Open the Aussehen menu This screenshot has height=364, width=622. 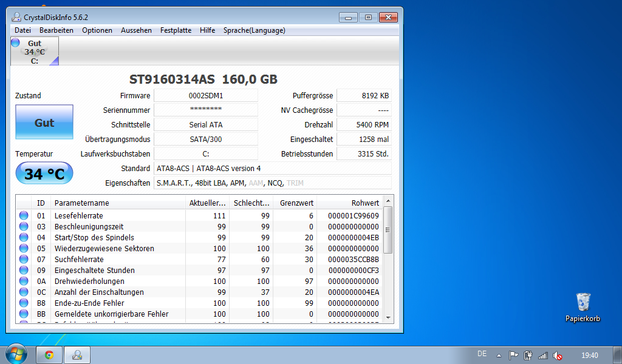136,30
